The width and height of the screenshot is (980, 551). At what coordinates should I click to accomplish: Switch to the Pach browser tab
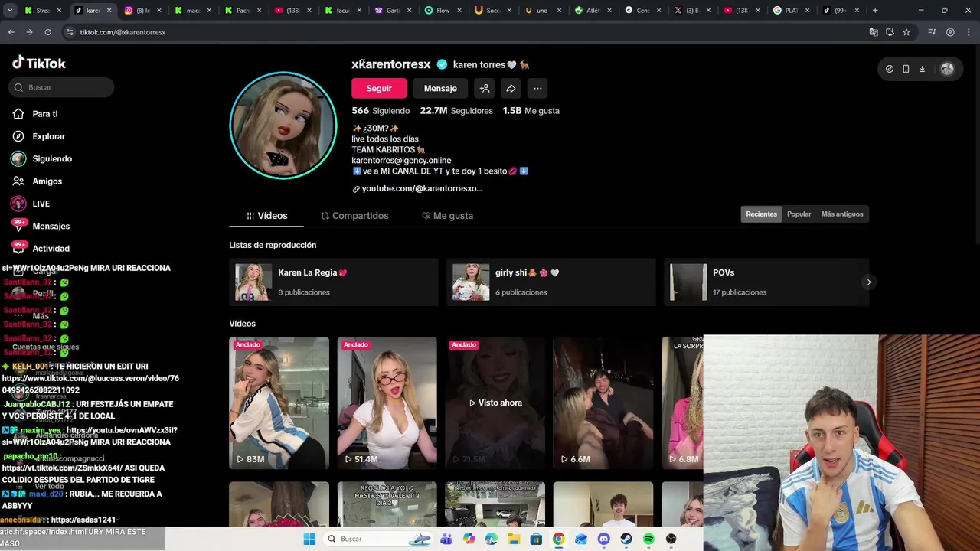[x=242, y=10]
